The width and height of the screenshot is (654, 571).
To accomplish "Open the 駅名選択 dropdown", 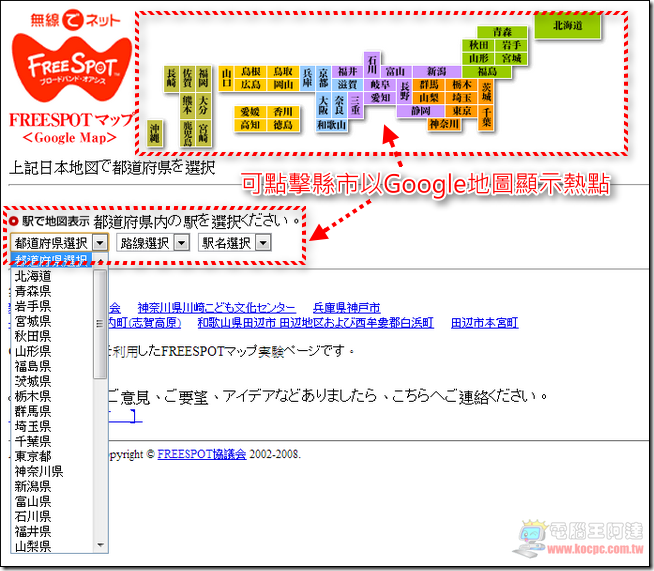I will 234,242.
